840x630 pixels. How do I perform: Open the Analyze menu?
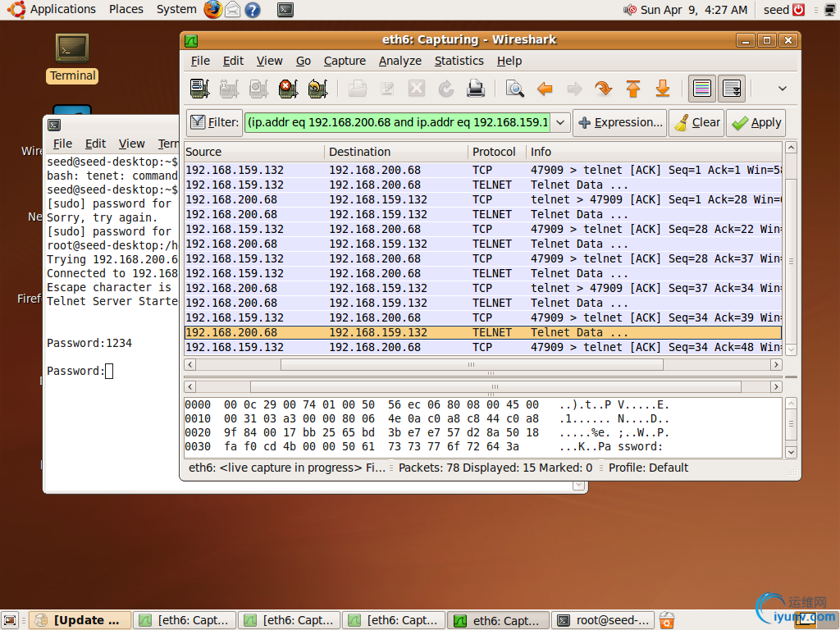tap(399, 61)
